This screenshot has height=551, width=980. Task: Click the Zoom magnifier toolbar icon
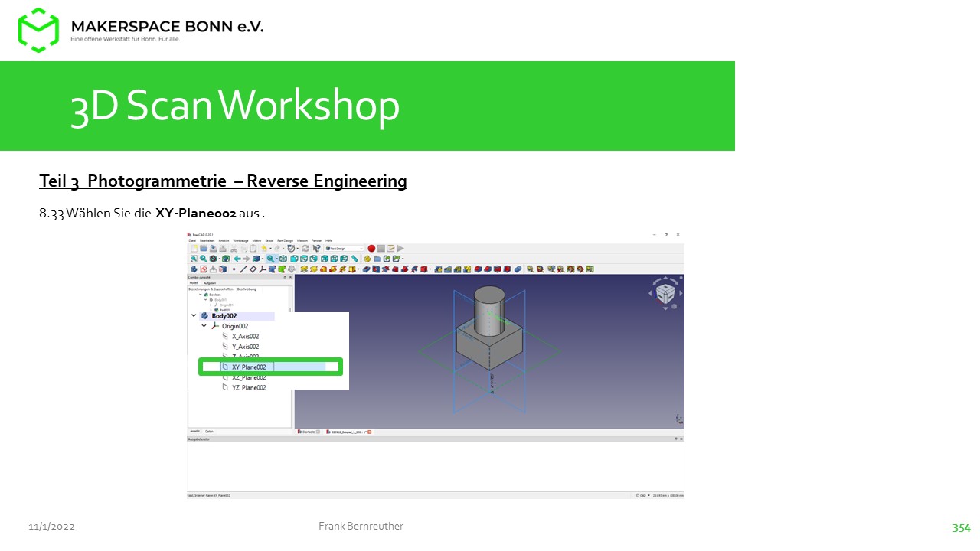(270, 259)
